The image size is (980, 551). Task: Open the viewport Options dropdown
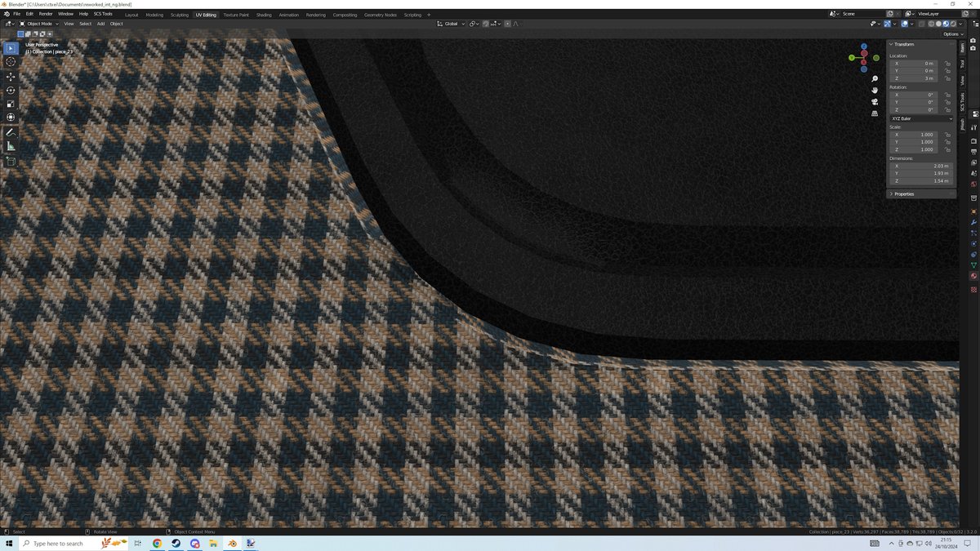[952, 34]
